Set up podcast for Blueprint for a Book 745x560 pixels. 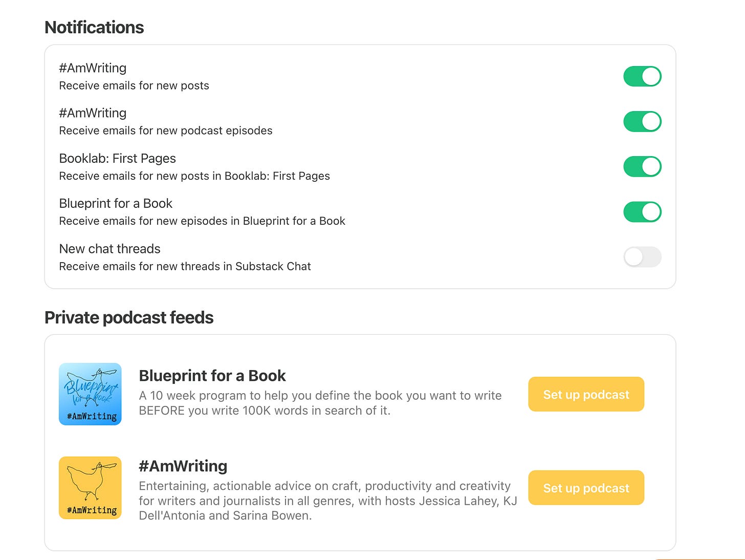[586, 394]
